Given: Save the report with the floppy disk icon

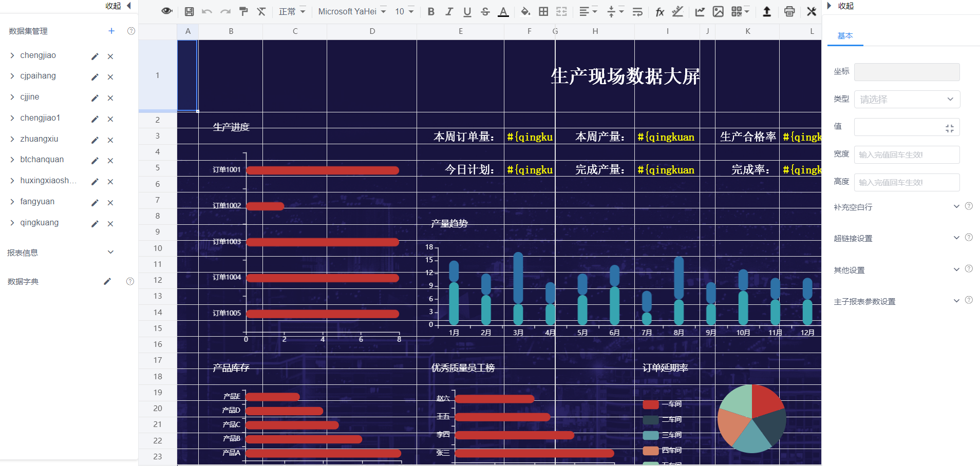Looking at the screenshot, I should pyautogui.click(x=189, y=11).
